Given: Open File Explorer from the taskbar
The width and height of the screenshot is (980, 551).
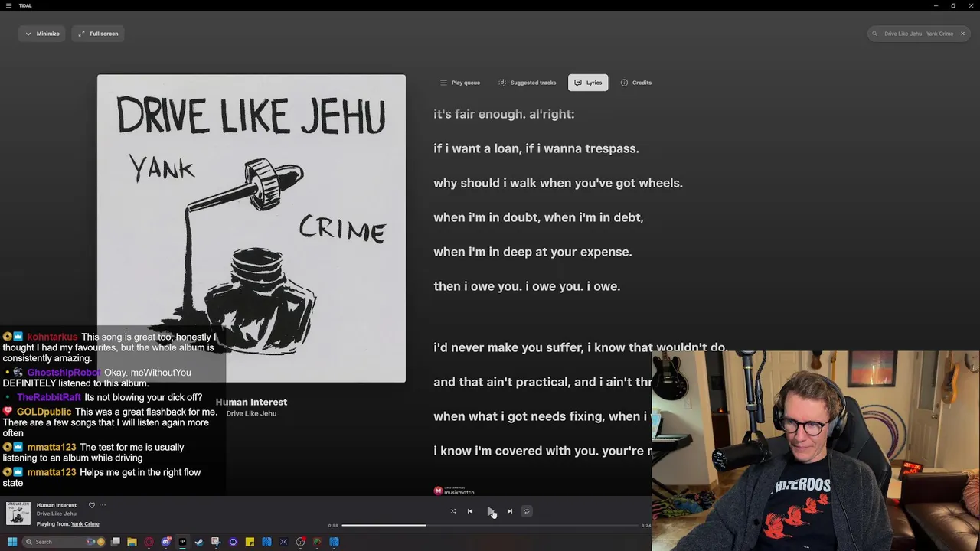Looking at the screenshot, I should pos(132,542).
